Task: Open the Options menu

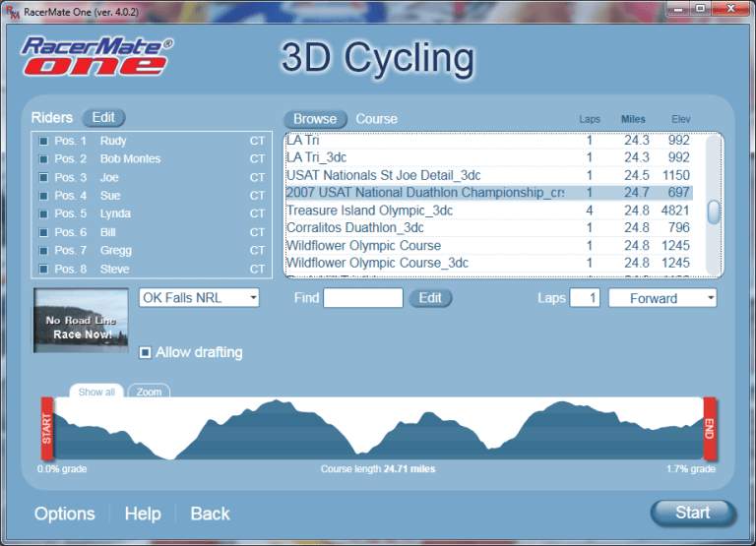Action: click(x=65, y=514)
